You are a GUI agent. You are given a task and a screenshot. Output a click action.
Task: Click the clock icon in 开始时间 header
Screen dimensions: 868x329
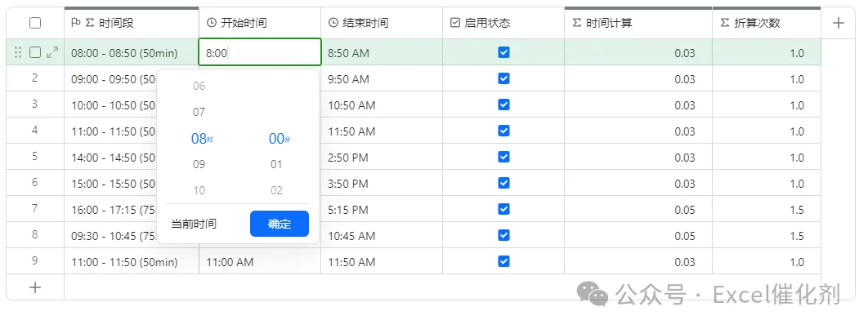(212, 23)
